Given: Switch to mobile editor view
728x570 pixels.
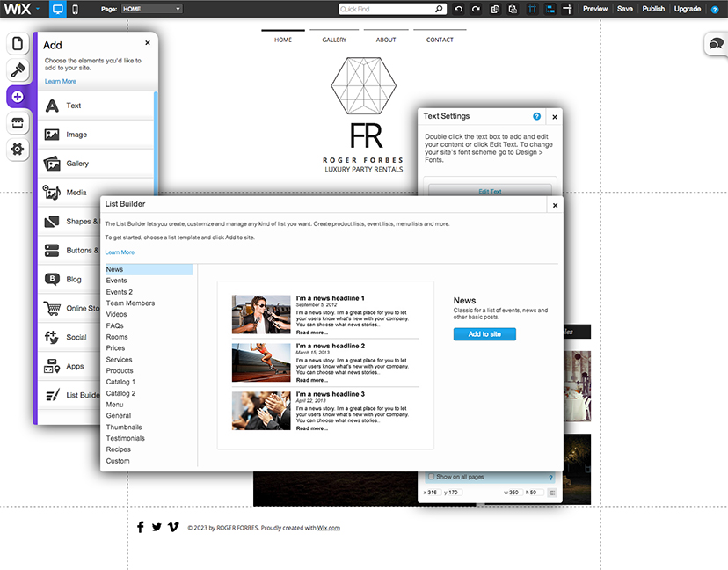Looking at the screenshot, I should [x=75, y=9].
